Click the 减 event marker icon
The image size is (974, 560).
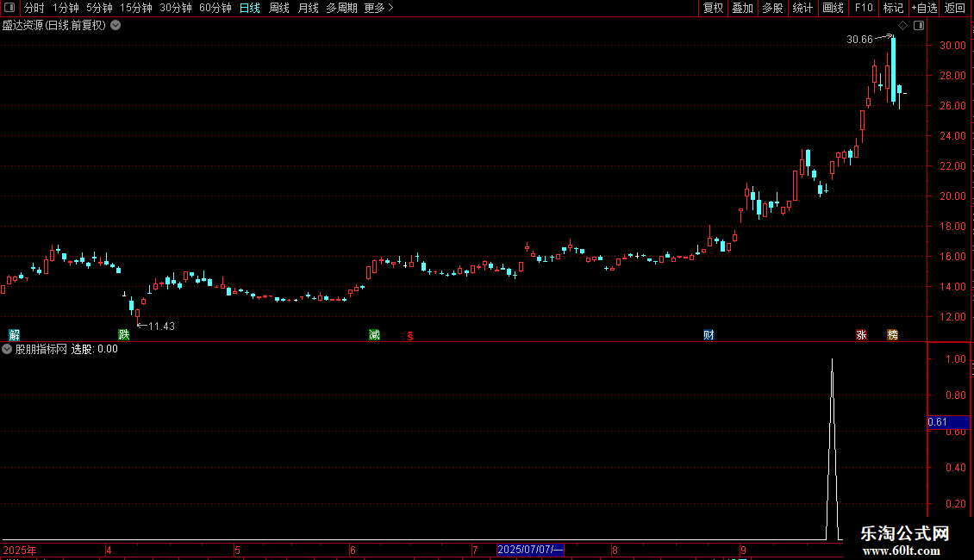374,335
